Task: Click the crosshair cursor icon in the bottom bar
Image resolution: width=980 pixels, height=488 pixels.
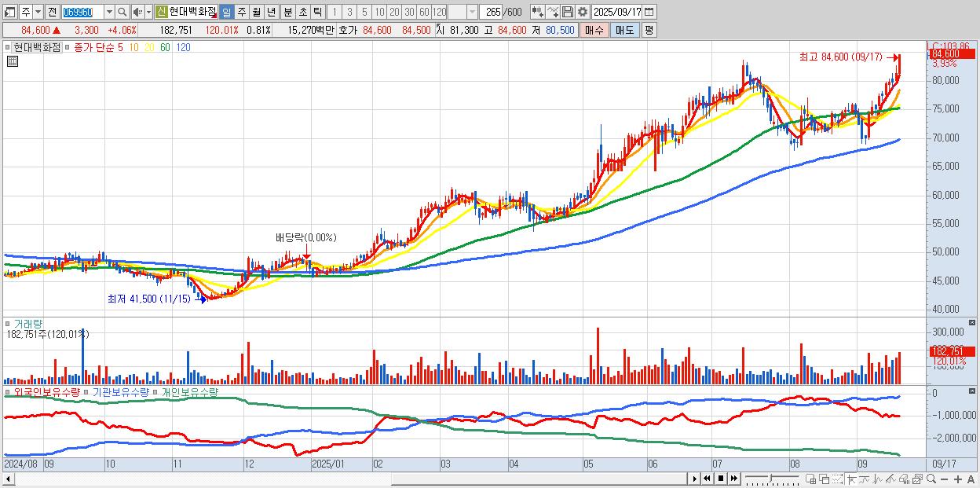Action: coord(851,479)
